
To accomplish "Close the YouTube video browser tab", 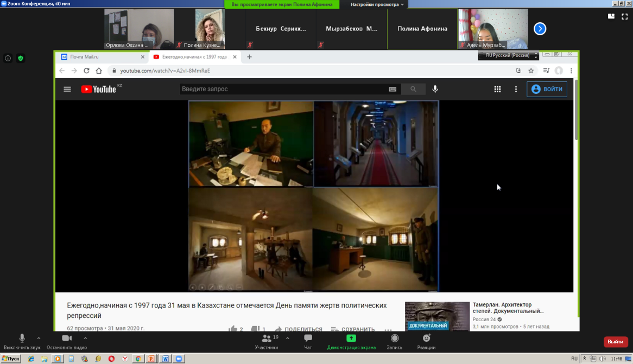I will [x=235, y=57].
